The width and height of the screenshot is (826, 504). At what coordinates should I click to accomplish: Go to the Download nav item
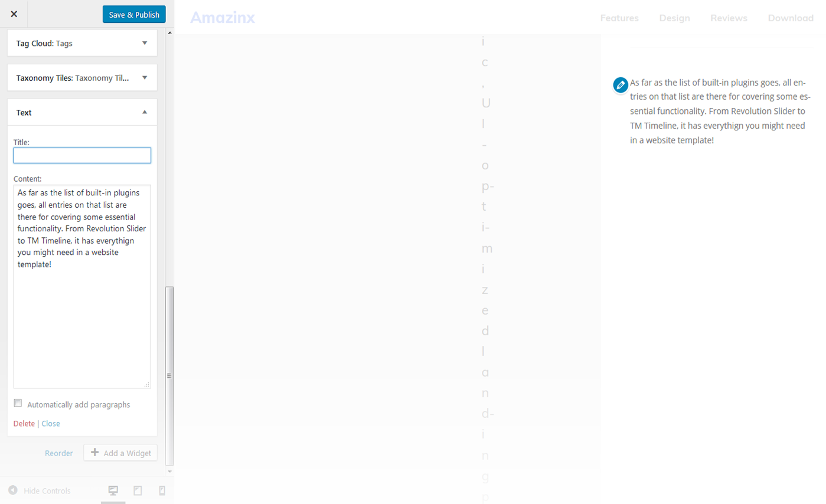791,18
